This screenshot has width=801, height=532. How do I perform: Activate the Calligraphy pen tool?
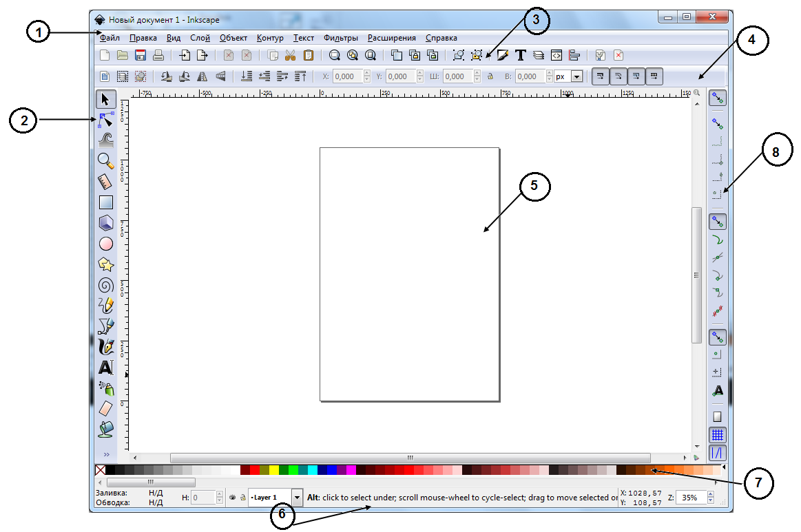pyautogui.click(x=105, y=347)
